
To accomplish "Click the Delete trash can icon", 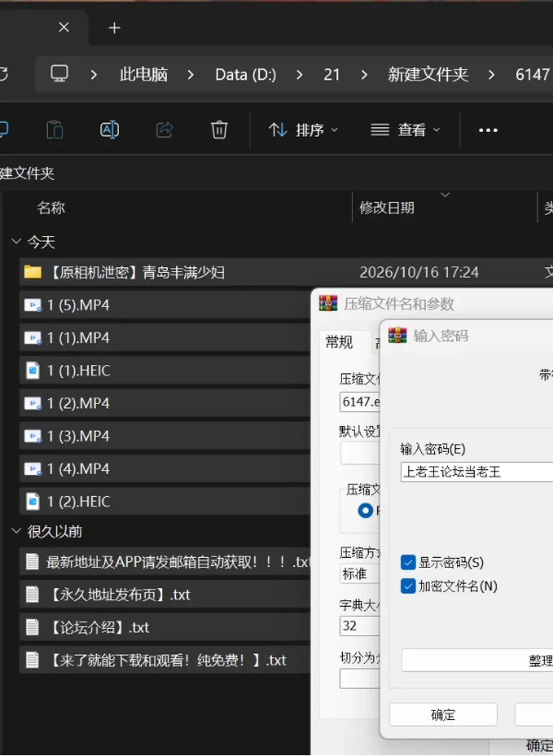I will coord(219,130).
